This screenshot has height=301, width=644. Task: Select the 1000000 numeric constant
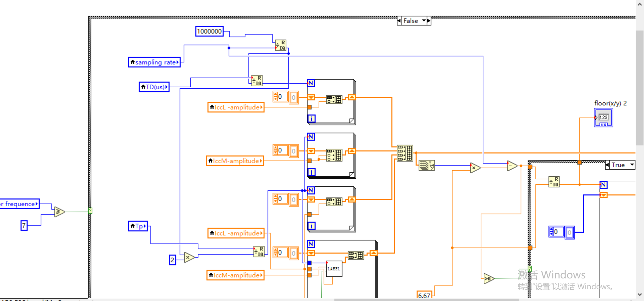pyautogui.click(x=209, y=31)
